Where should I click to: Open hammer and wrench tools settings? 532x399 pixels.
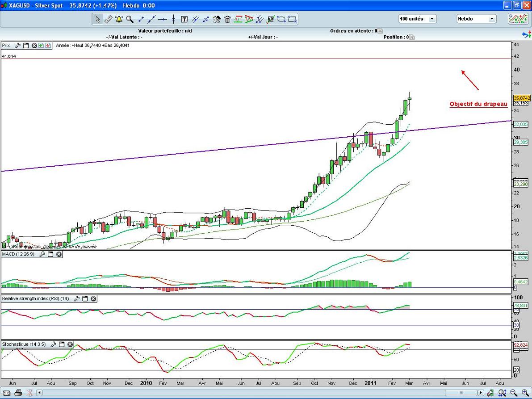pyautogui.click(x=217, y=19)
